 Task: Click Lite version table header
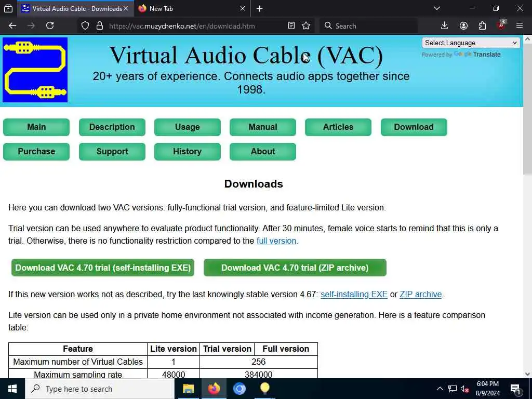174,349
